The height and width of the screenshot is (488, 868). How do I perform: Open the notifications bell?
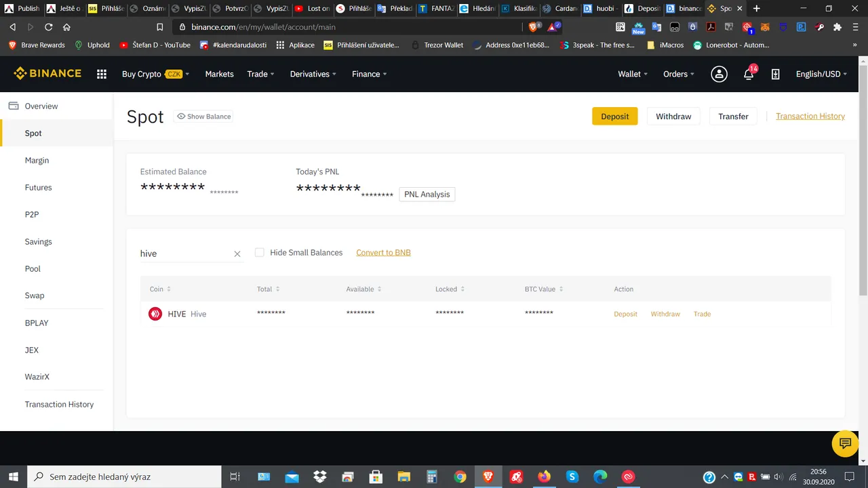[x=749, y=75]
